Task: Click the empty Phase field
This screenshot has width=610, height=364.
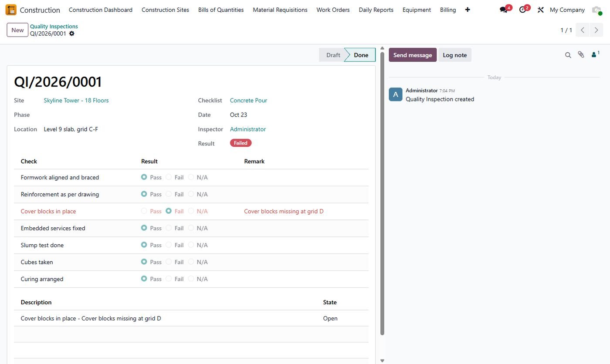Action: click(x=113, y=115)
